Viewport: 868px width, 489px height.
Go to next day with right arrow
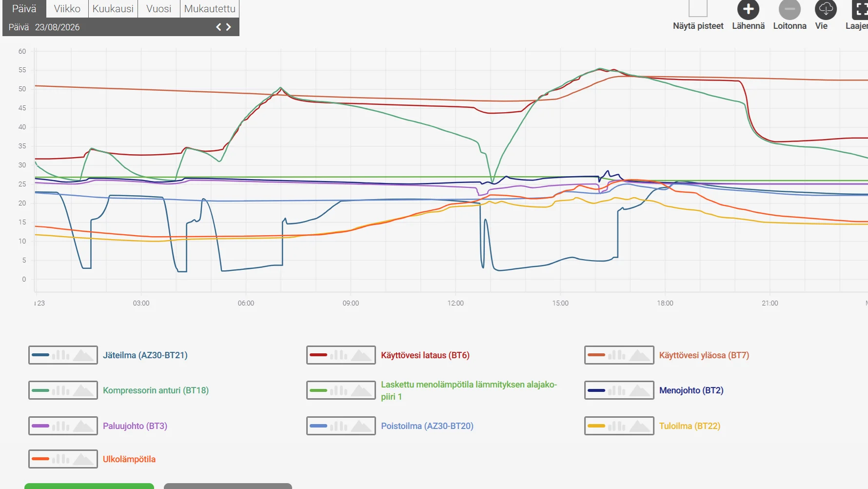pos(228,27)
